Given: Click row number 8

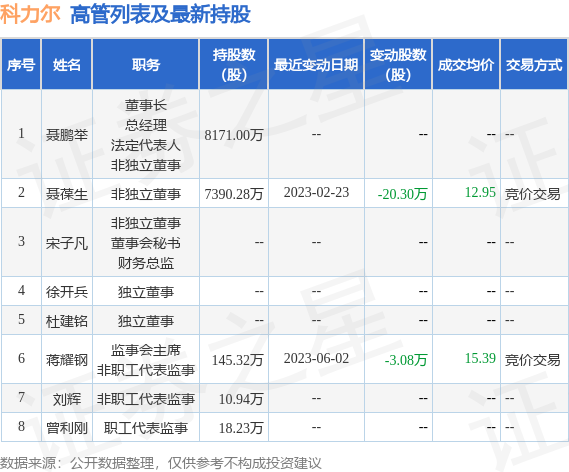Looking at the screenshot, I should [21, 426].
